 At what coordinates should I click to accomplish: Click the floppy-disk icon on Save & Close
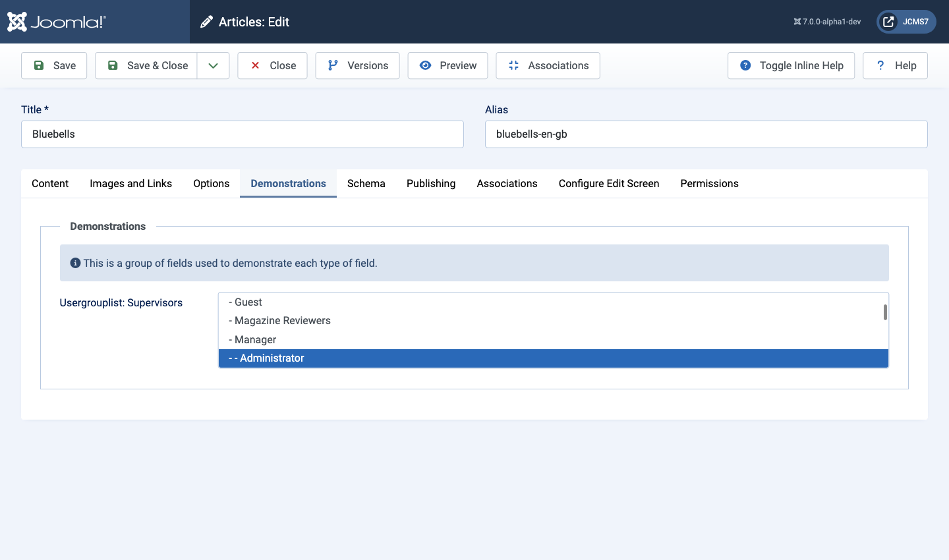113,65
